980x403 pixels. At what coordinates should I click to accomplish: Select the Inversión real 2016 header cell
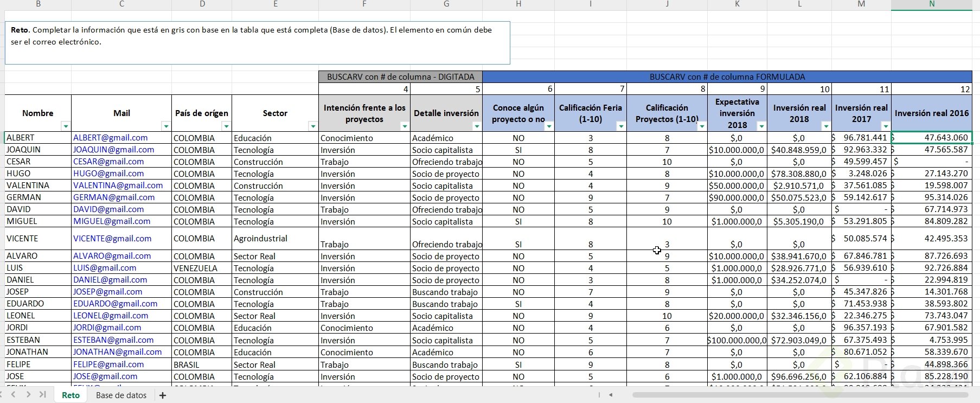(932, 113)
